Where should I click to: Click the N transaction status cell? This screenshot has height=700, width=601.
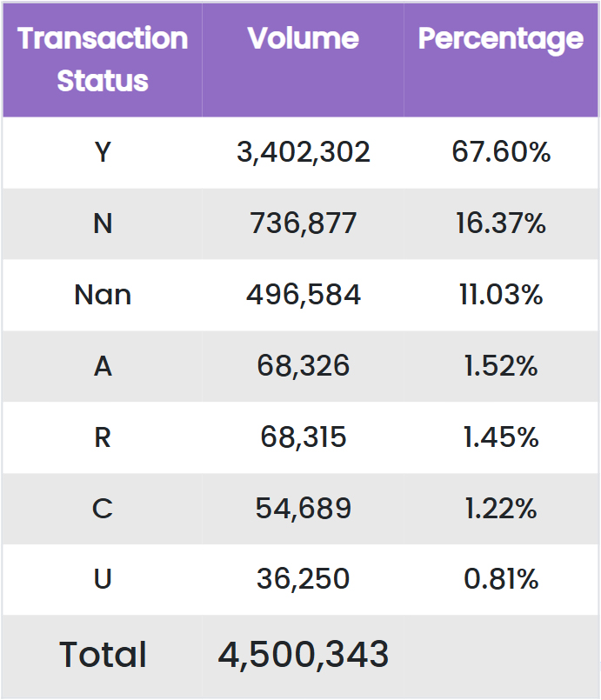click(103, 223)
